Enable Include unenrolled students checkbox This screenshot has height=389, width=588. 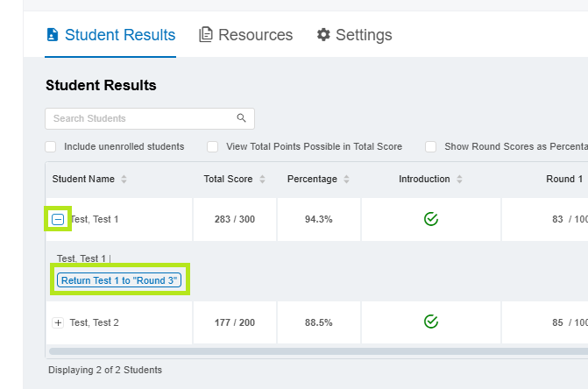point(51,146)
